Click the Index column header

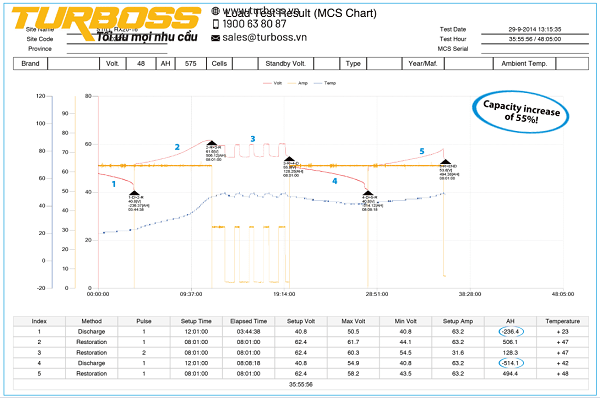(x=39, y=321)
